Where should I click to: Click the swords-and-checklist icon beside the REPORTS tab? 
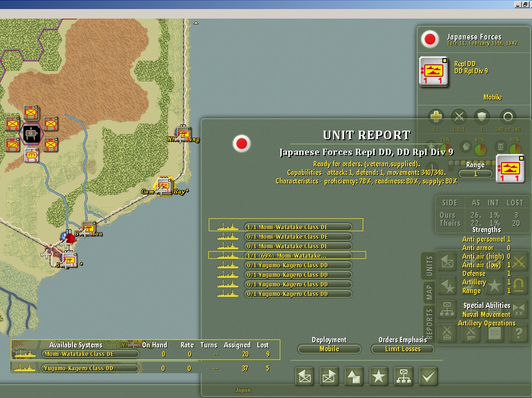447,334
